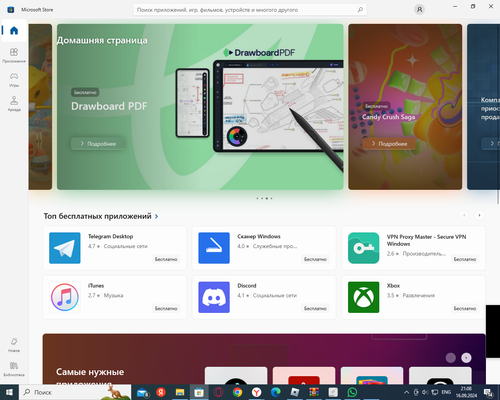Expand Топ бесплатных приложений chevron

click(156, 216)
